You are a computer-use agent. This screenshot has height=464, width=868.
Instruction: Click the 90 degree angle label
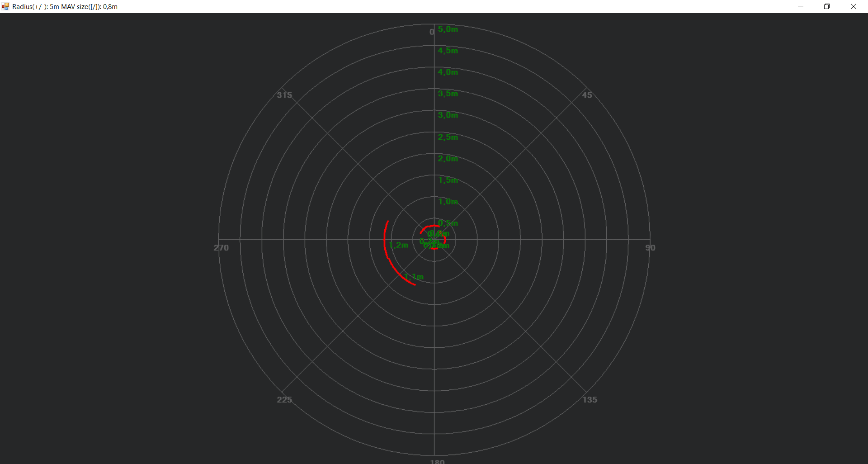(x=651, y=247)
